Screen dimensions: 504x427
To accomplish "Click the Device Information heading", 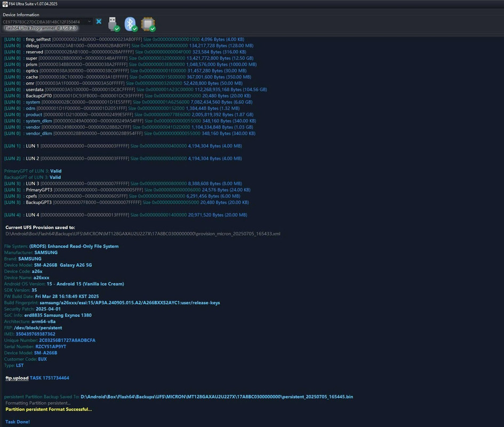I will click(x=21, y=14).
